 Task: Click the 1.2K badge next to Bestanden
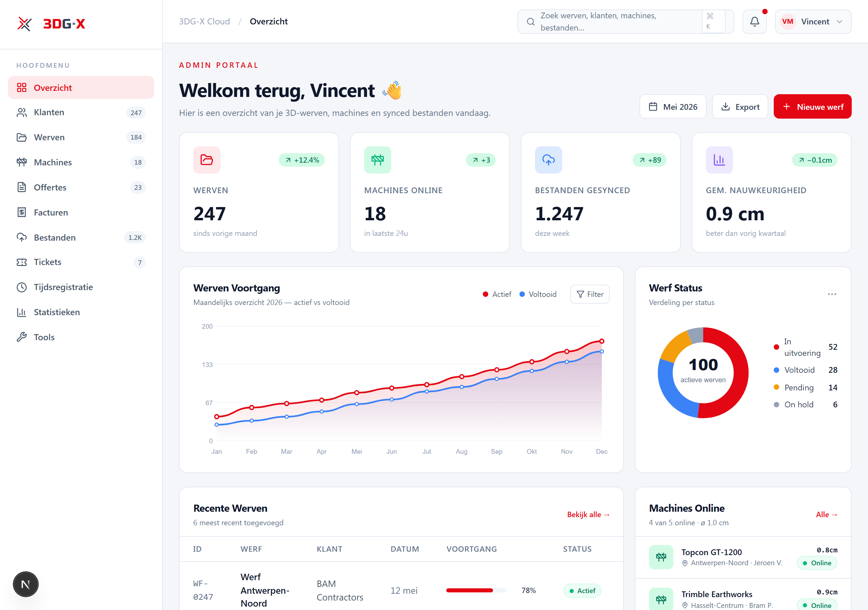pos(135,237)
